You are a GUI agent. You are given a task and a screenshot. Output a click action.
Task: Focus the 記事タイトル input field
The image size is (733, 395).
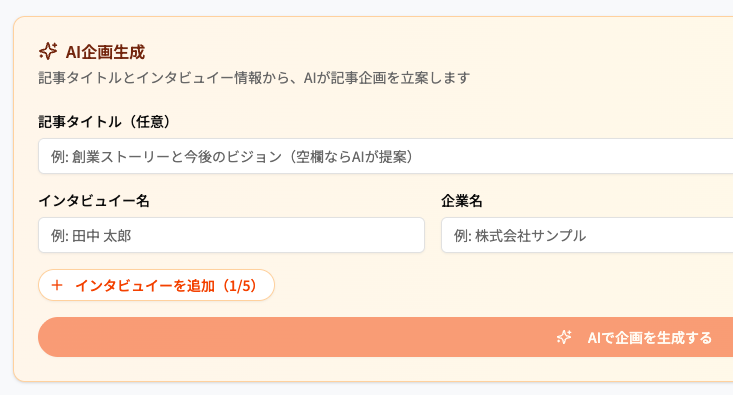(x=385, y=156)
